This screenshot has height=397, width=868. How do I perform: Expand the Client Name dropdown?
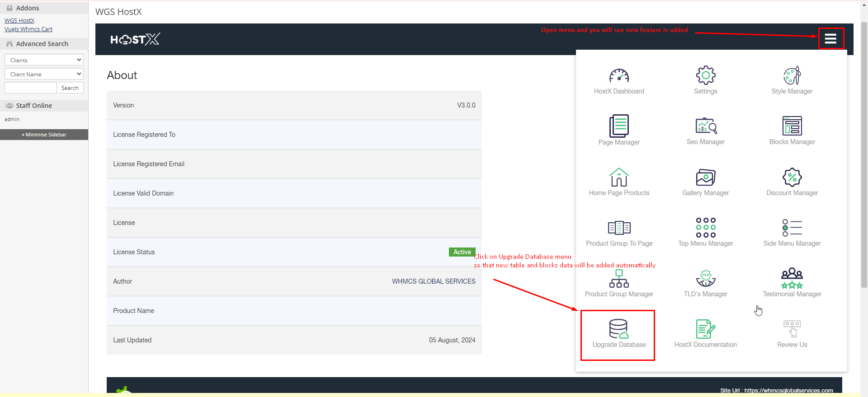point(44,74)
